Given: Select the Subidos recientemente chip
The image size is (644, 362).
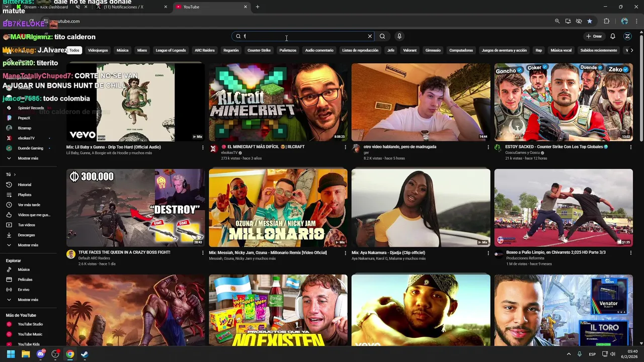Looking at the screenshot, I should pos(598,50).
